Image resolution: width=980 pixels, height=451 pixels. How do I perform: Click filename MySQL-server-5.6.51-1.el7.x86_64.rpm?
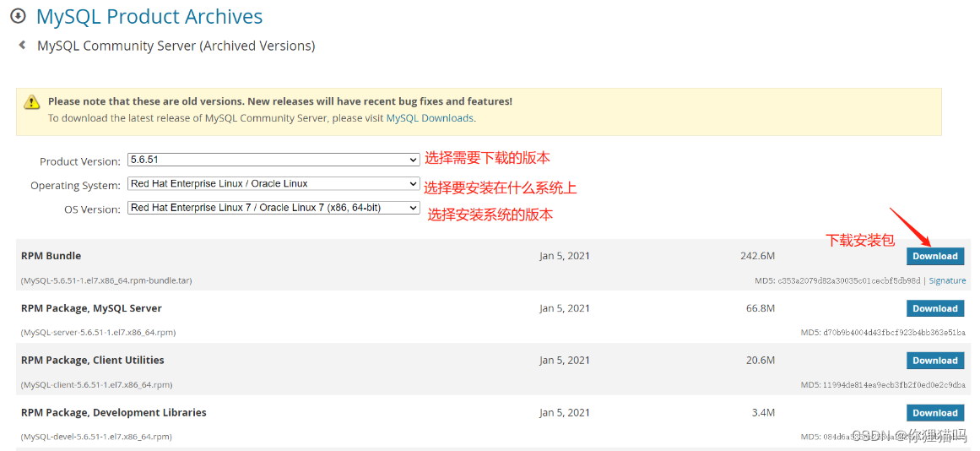[x=98, y=333]
